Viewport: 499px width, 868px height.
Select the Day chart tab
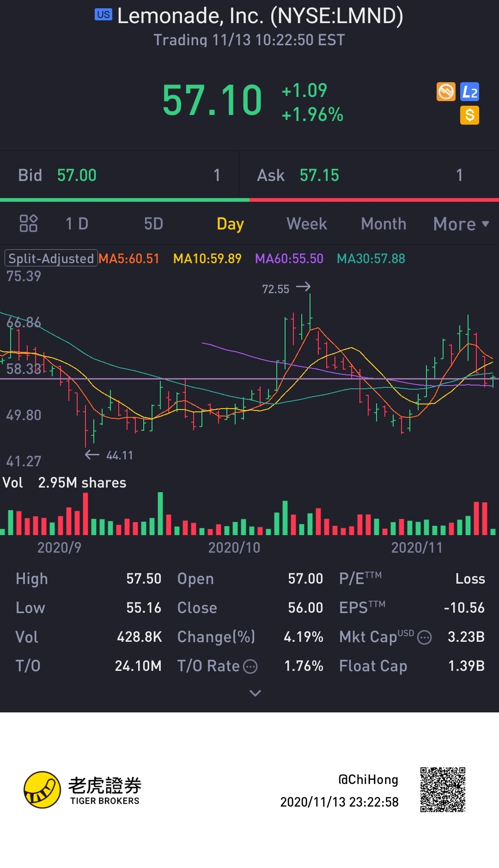click(x=230, y=224)
